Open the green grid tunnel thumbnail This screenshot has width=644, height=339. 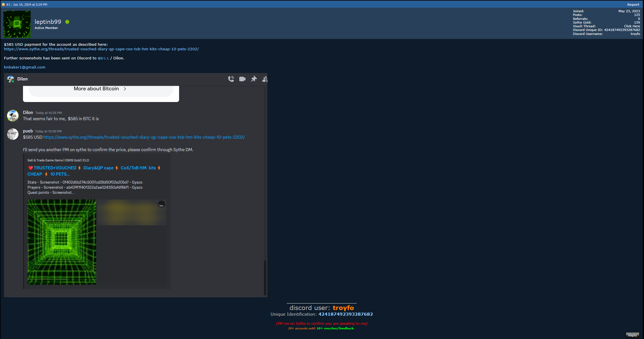tap(62, 242)
